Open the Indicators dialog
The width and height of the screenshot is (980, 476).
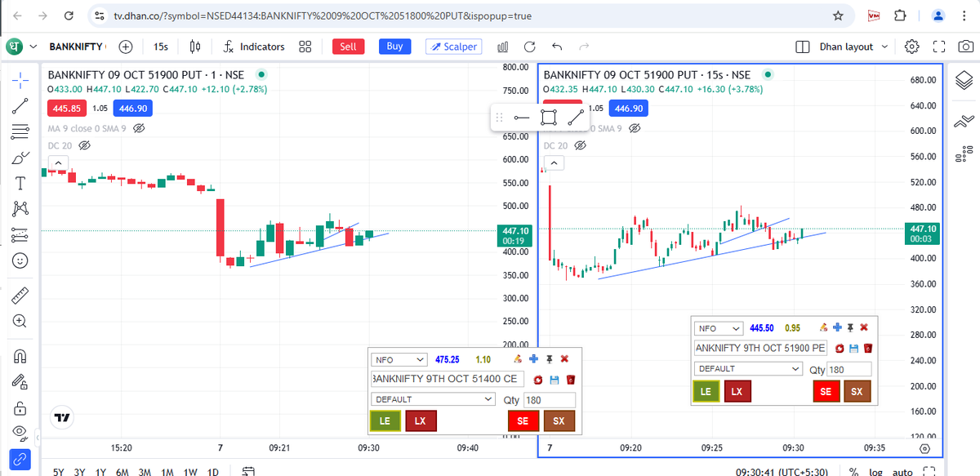pyautogui.click(x=254, y=47)
